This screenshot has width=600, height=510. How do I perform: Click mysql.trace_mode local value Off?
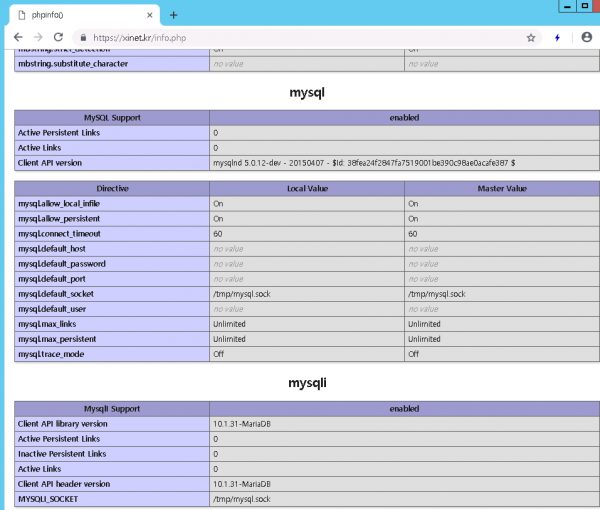coord(218,354)
